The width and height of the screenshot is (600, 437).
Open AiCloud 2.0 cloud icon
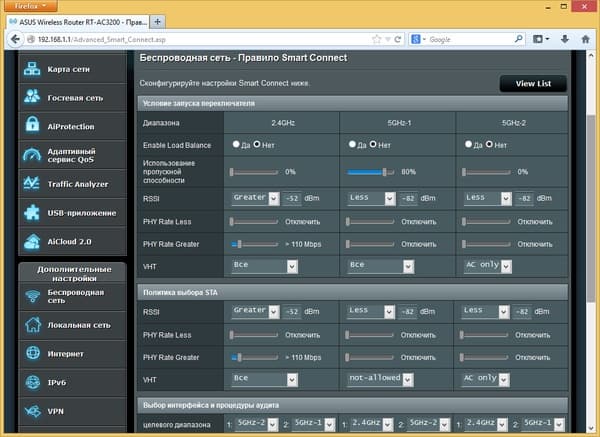point(32,241)
